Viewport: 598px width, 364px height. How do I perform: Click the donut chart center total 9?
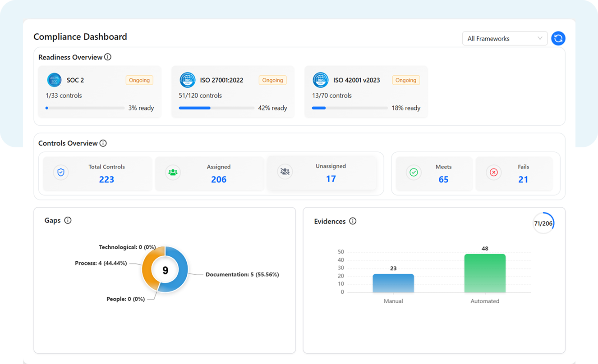[x=165, y=270]
